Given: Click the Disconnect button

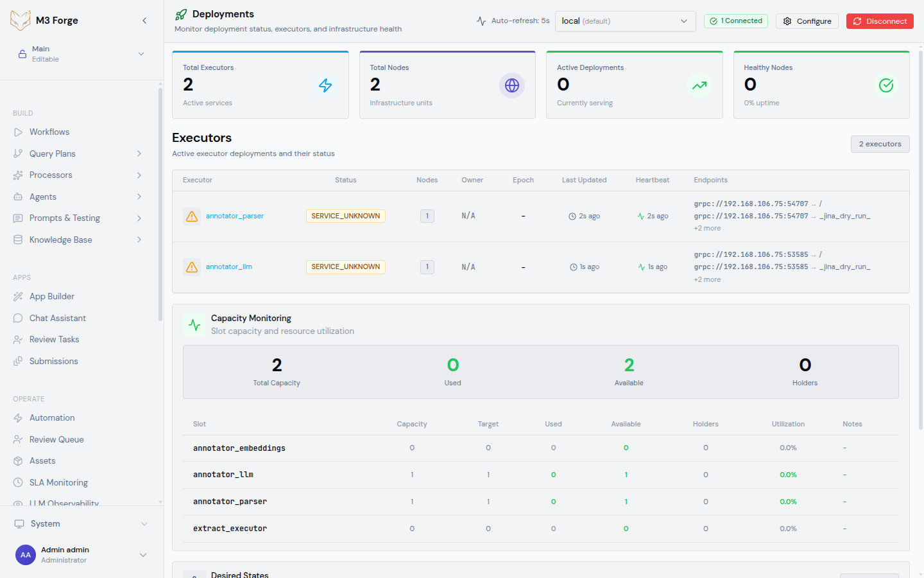Looking at the screenshot, I should click(880, 21).
